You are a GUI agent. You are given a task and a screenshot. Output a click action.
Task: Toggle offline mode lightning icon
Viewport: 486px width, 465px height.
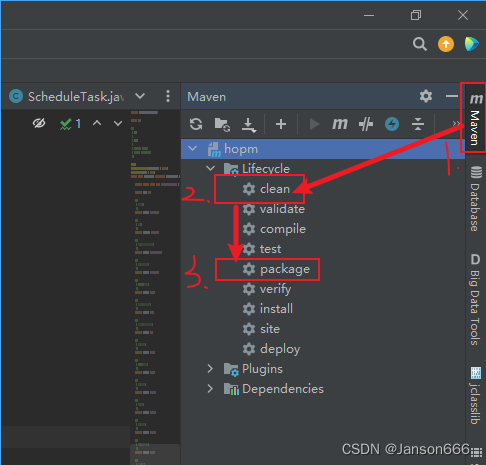coord(392,124)
